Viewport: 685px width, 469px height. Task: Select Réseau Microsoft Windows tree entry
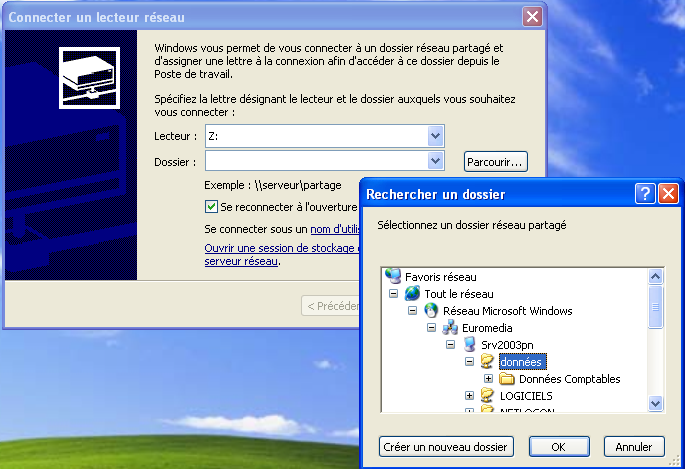click(508, 311)
